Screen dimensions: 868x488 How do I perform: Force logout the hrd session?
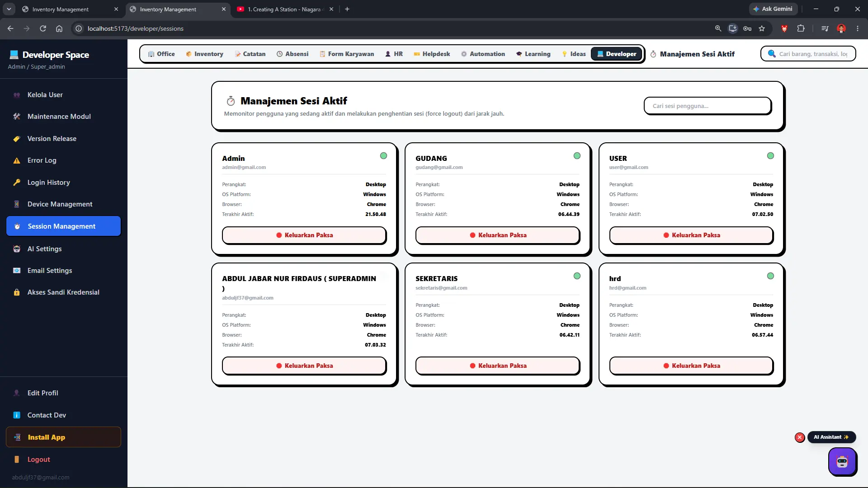pos(691,366)
